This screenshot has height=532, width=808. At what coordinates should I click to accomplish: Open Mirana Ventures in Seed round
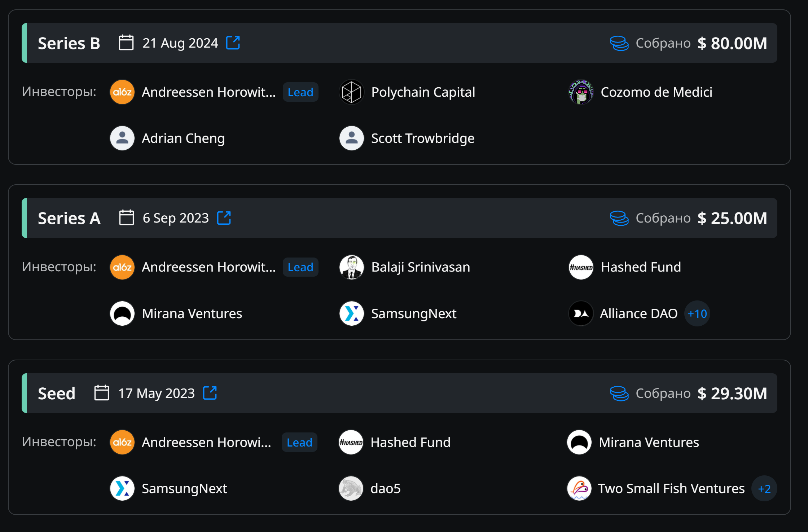point(649,442)
